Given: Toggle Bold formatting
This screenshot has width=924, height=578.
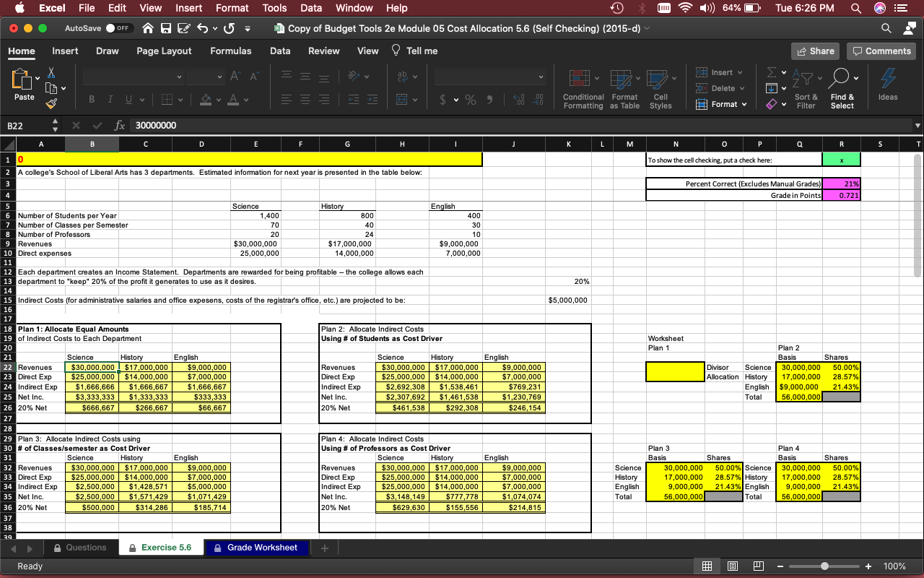Looking at the screenshot, I should [92, 99].
